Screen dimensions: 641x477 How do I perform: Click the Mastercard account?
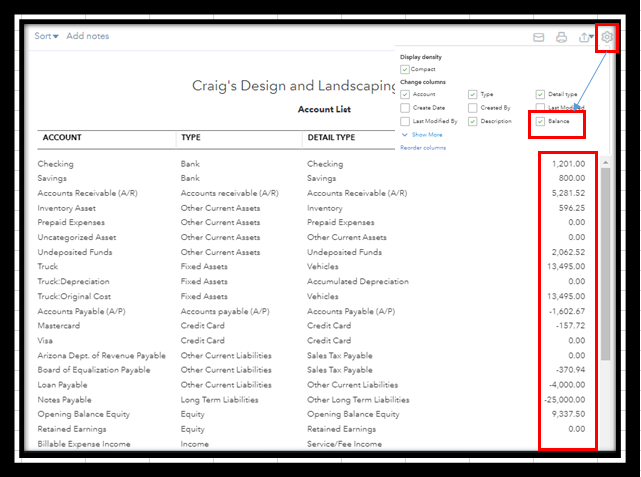click(59, 326)
